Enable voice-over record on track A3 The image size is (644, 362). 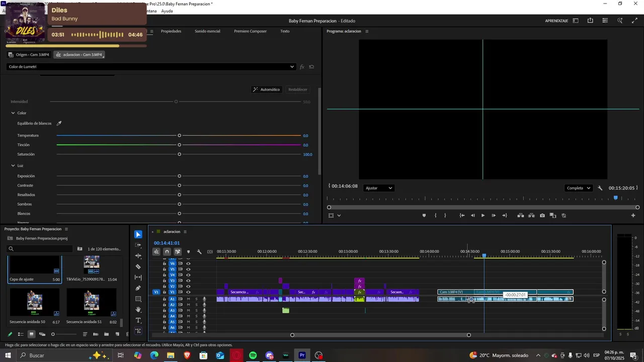coord(204,311)
